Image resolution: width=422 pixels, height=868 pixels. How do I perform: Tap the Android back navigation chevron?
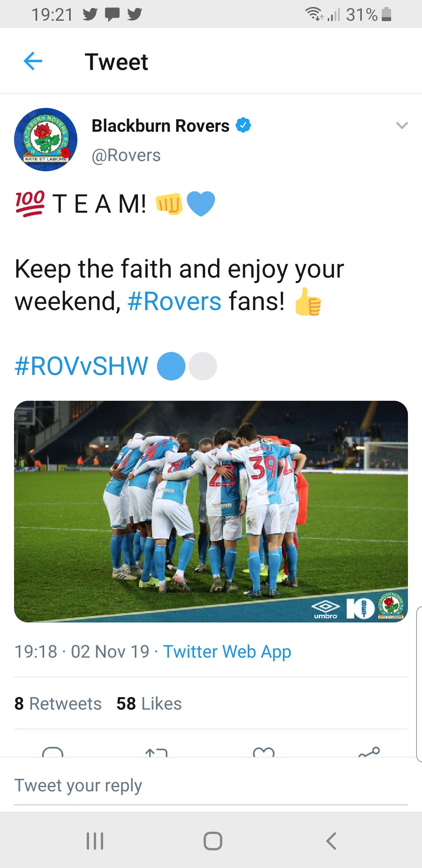(x=331, y=841)
